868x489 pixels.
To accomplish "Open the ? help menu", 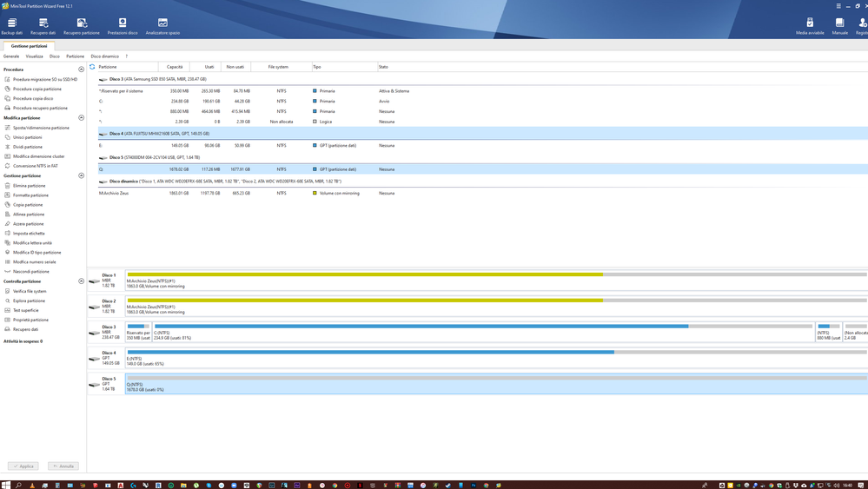I will pos(126,56).
